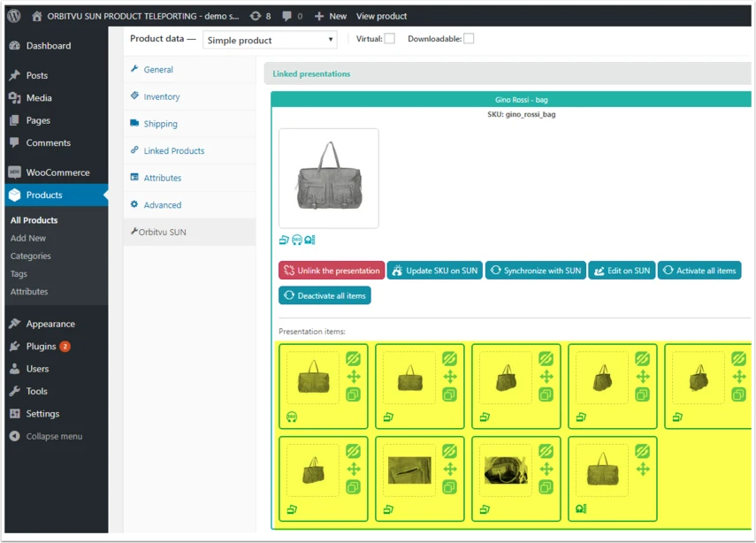The image size is (756, 543).
Task: Click the large bag presentation thumbnail
Action: coord(329,178)
